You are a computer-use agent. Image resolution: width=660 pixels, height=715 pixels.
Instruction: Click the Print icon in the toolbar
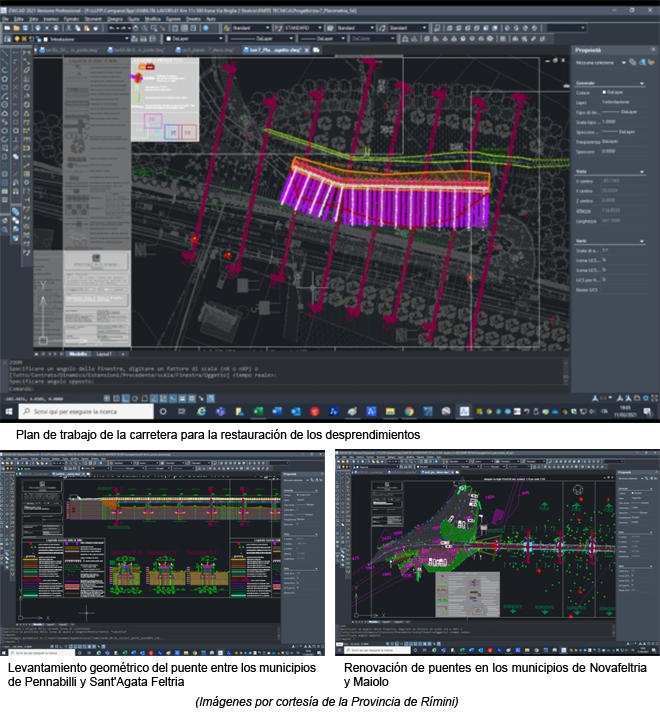(x=38, y=28)
